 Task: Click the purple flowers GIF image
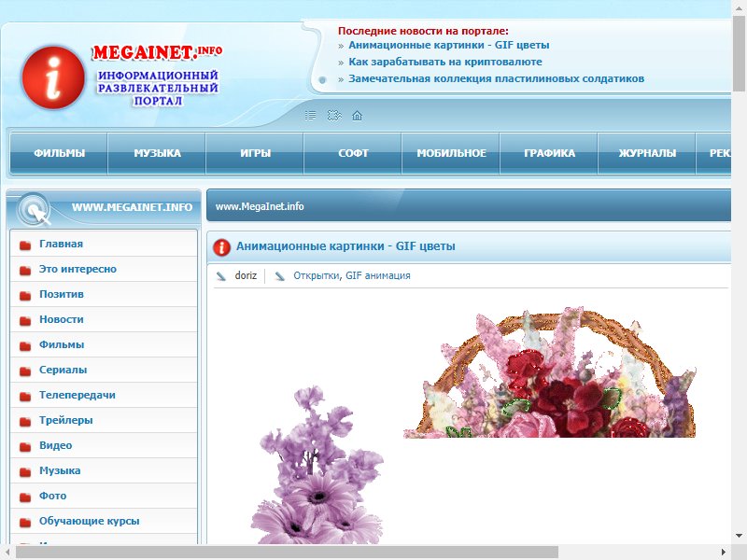[x=317, y=465]
